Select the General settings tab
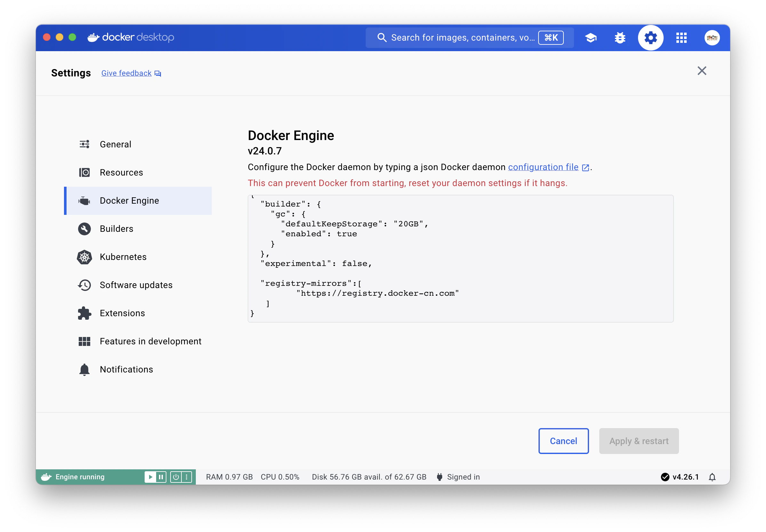This screenshot has height=532, width=766. [116, 144]
